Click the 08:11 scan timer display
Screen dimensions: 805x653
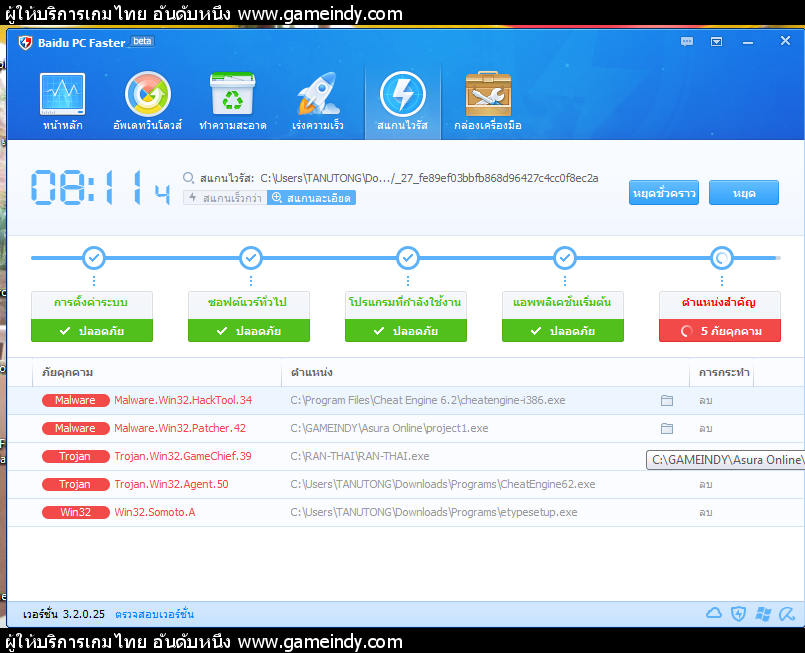pyautogui.click(x=100, y=188)
